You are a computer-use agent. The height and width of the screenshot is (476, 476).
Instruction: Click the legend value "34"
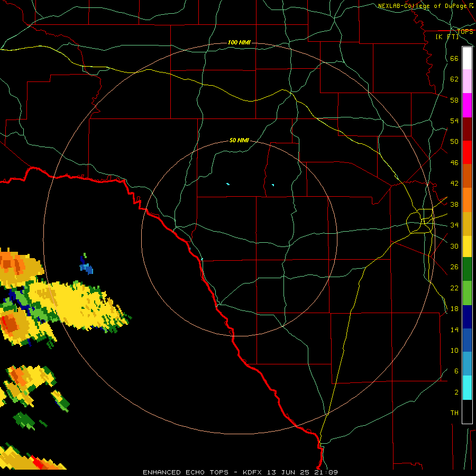[x=454, y=225]
